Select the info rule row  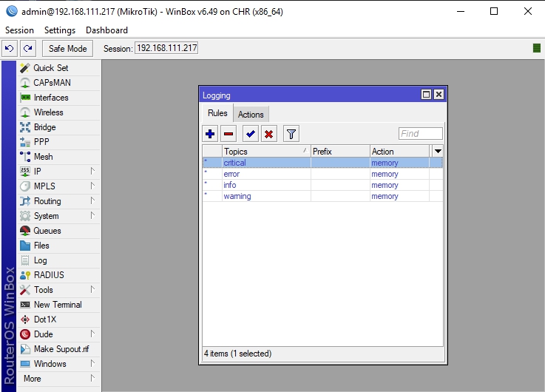pos(322,185)
